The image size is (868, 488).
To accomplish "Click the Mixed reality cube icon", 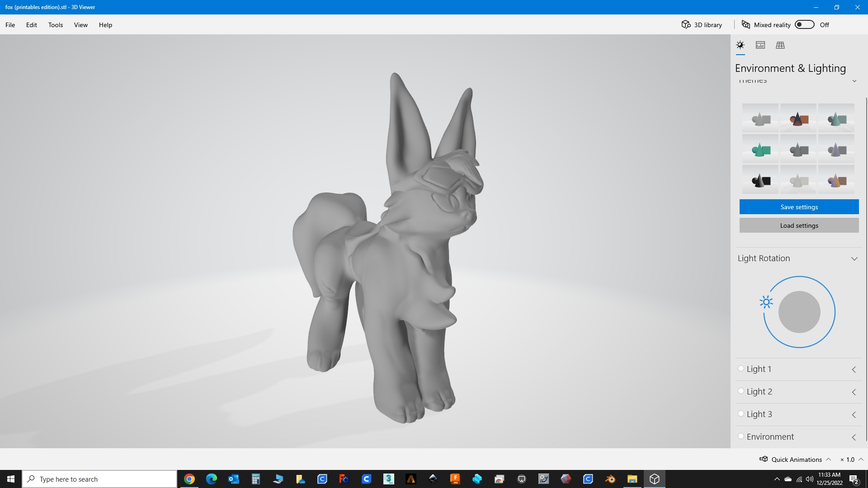I will coord(746,25).
